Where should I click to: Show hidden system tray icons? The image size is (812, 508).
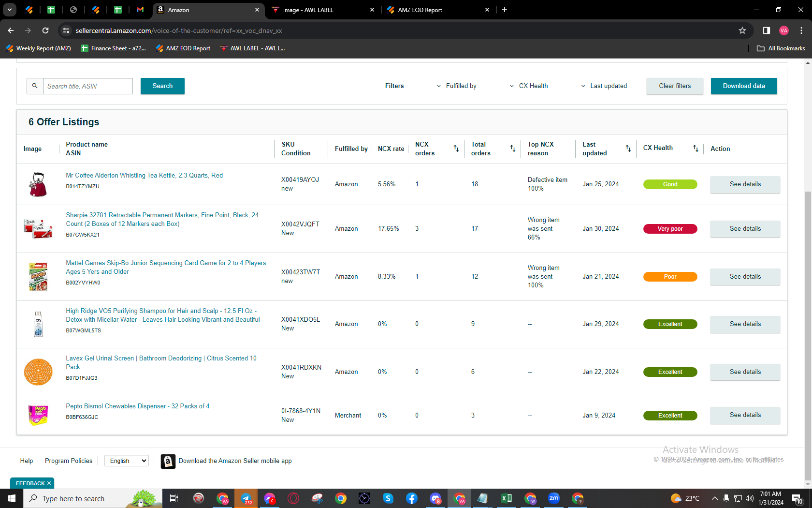[x=714, y=498]
